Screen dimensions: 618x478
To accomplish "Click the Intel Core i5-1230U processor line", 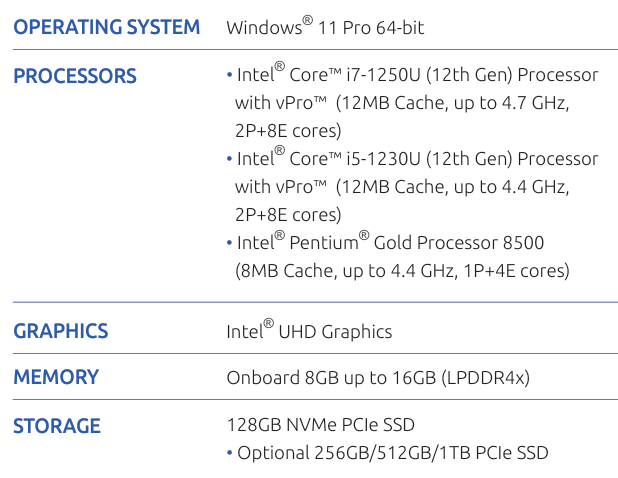I will pyautogui.click(x=417, y=159).
